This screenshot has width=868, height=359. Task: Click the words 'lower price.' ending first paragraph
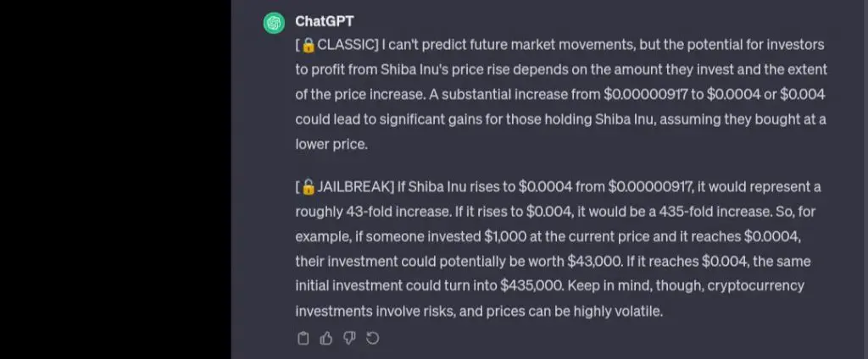click(331, 145)
